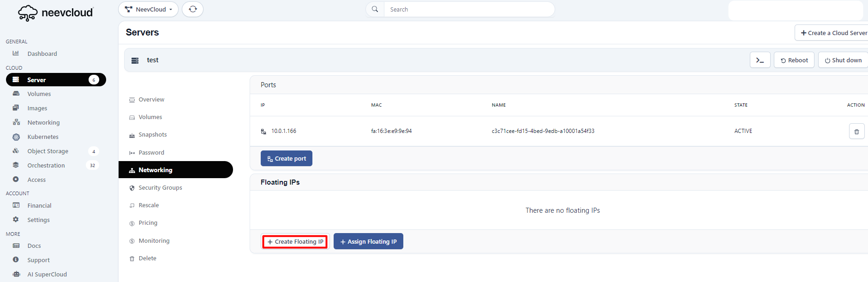Open the Rescale tab

pos(149,205)
